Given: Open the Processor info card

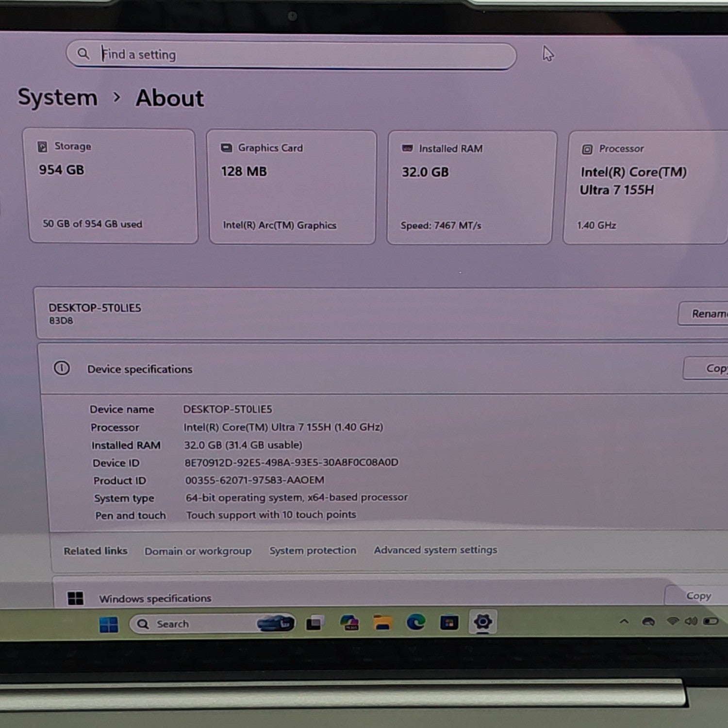Looking at the screenshot, I should click(645, 188).
